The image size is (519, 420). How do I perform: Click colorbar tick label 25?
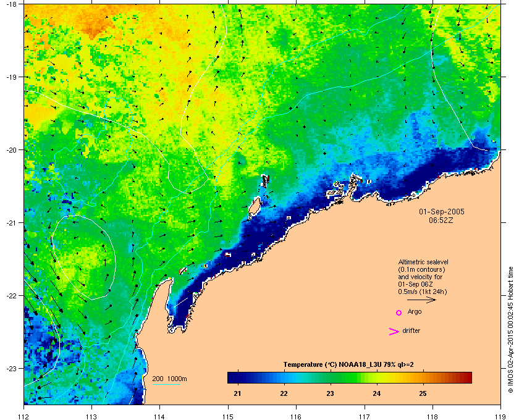(423, 394)
